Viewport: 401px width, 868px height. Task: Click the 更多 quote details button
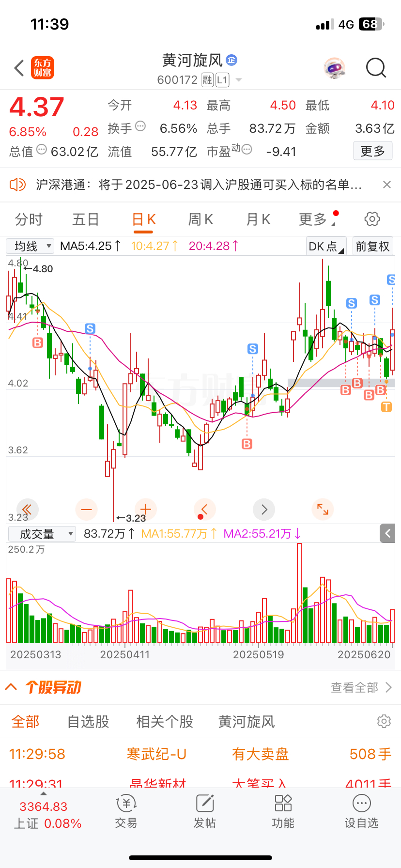(x=372, y=151)
